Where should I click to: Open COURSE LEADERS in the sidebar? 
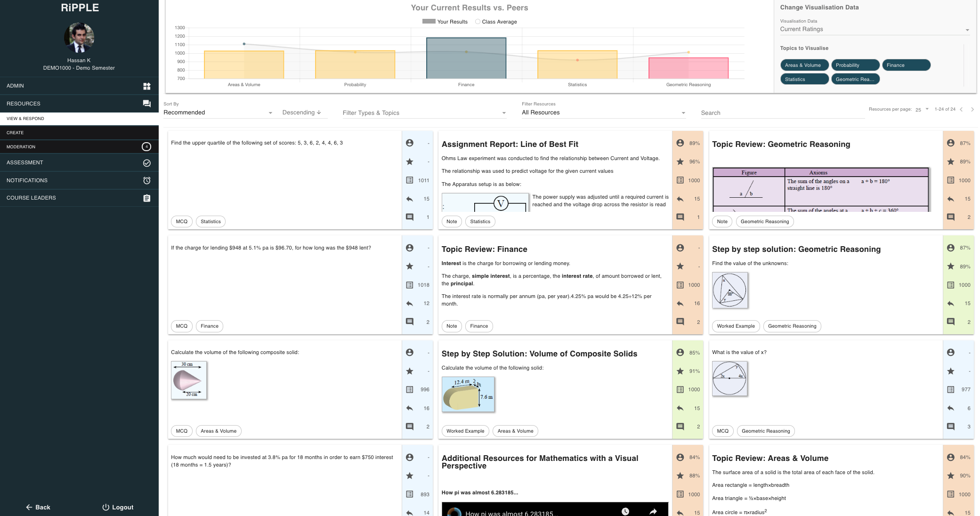[x=79, y=198]
